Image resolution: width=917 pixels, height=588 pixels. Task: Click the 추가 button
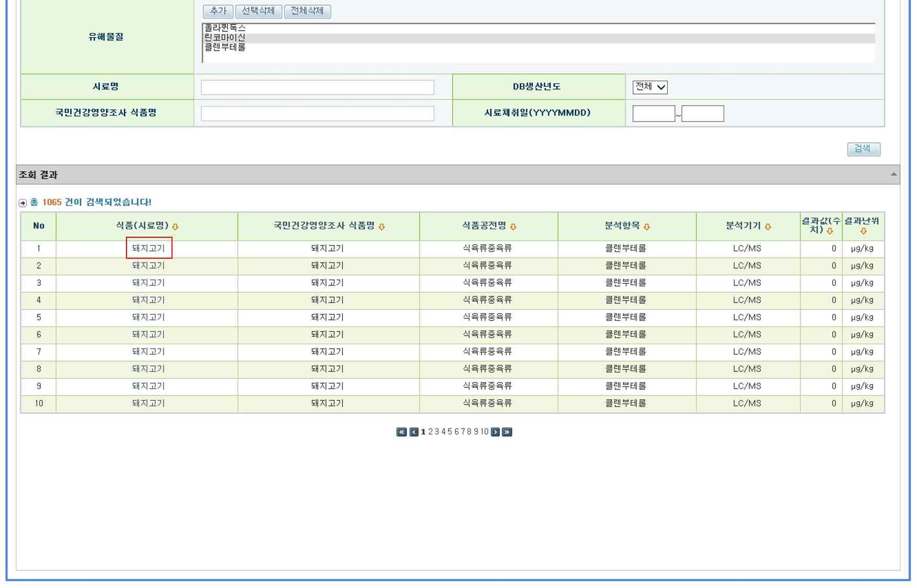pos(218,11)
